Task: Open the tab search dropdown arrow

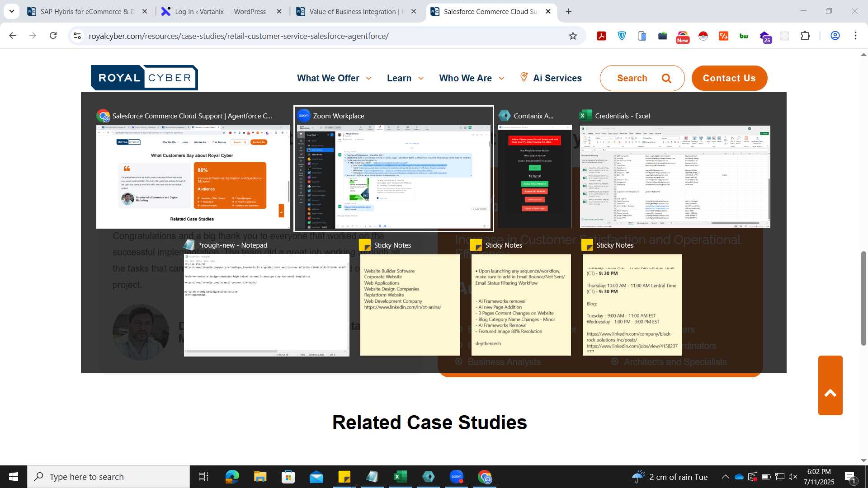Action: [x=11, y=11]
